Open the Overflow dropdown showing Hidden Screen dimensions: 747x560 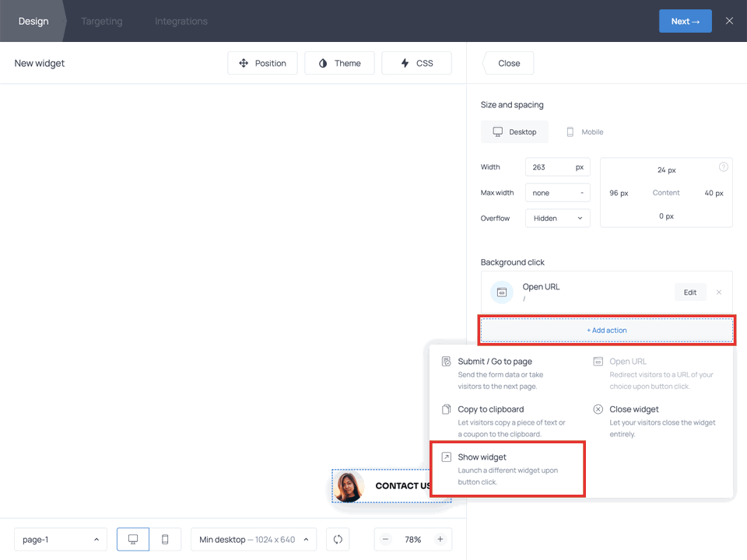click(x=557, y=218)
